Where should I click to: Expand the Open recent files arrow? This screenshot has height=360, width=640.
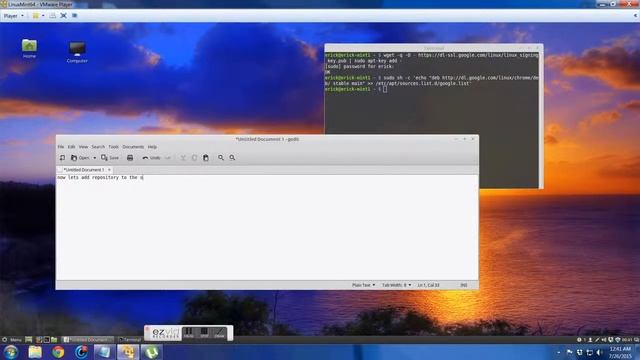[94, 158]
